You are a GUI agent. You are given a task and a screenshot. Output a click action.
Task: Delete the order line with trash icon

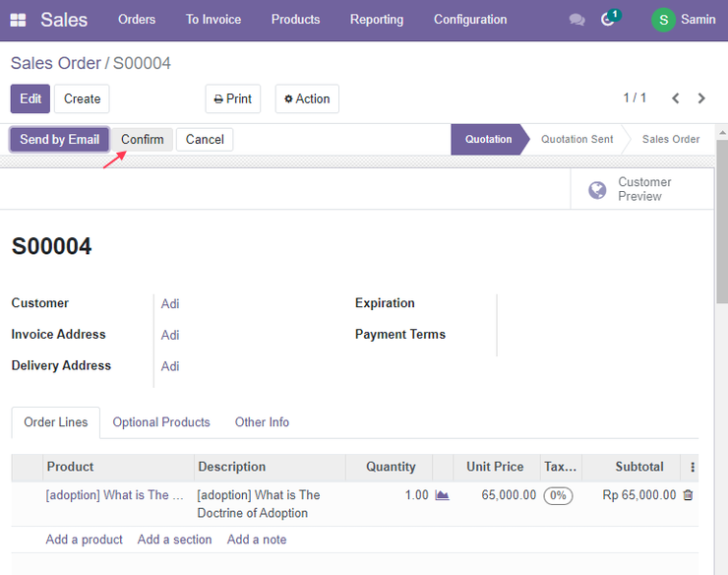coord(688,495)
